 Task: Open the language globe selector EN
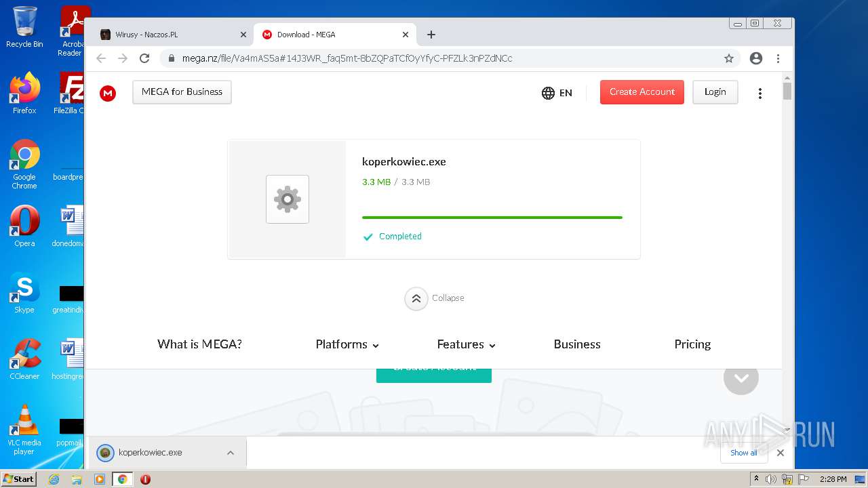[557, 93]
